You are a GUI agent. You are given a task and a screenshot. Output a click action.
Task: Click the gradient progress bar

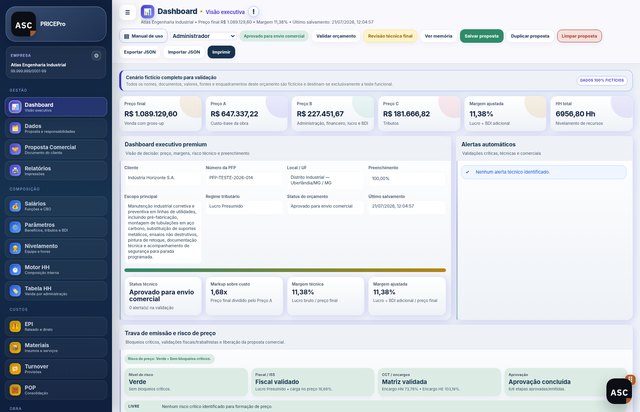click(x=285, y=270)
